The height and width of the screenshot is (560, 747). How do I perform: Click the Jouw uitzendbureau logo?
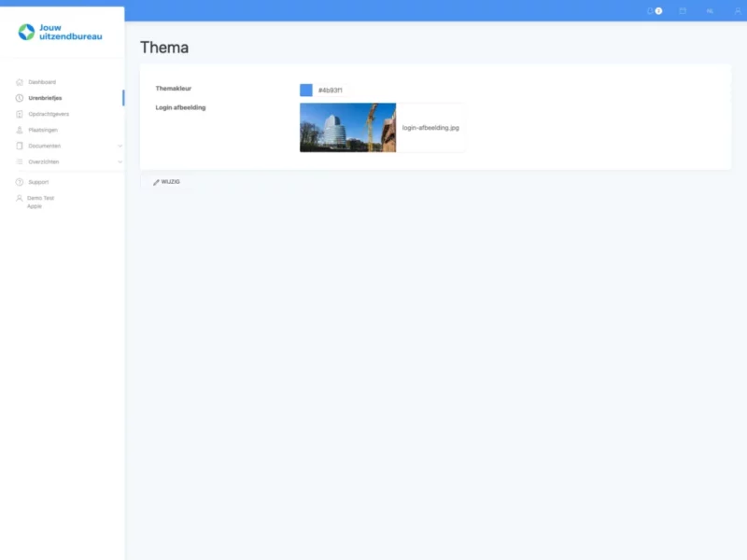pos(61,32)
